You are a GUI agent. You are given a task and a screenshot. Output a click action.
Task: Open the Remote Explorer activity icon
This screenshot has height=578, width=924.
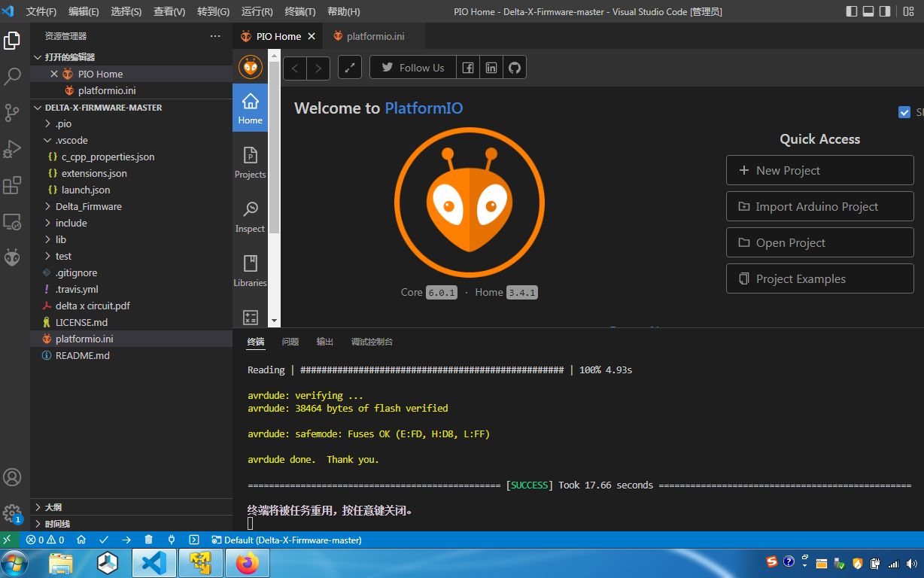click(x=12, y=221)
